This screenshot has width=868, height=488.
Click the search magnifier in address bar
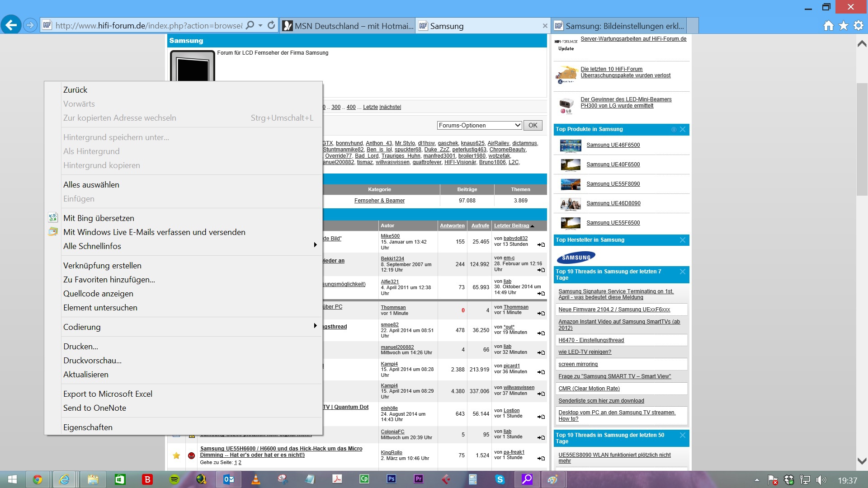point(250,25)
